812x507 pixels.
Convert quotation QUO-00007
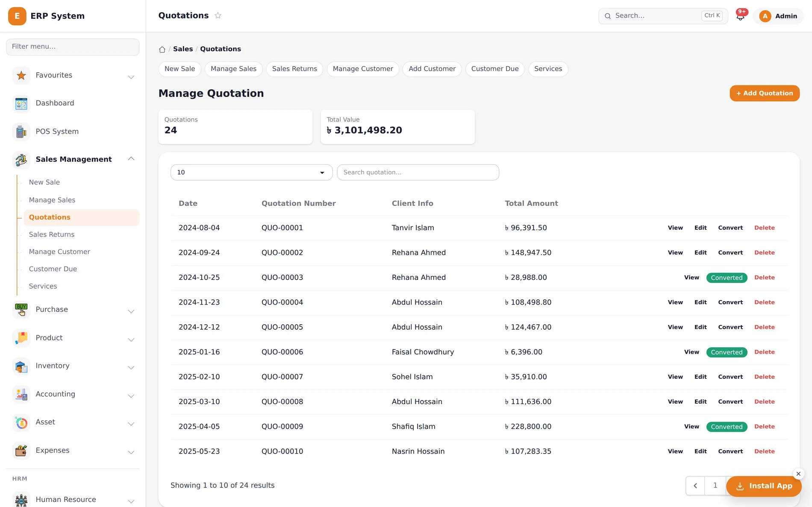(730, 377)
